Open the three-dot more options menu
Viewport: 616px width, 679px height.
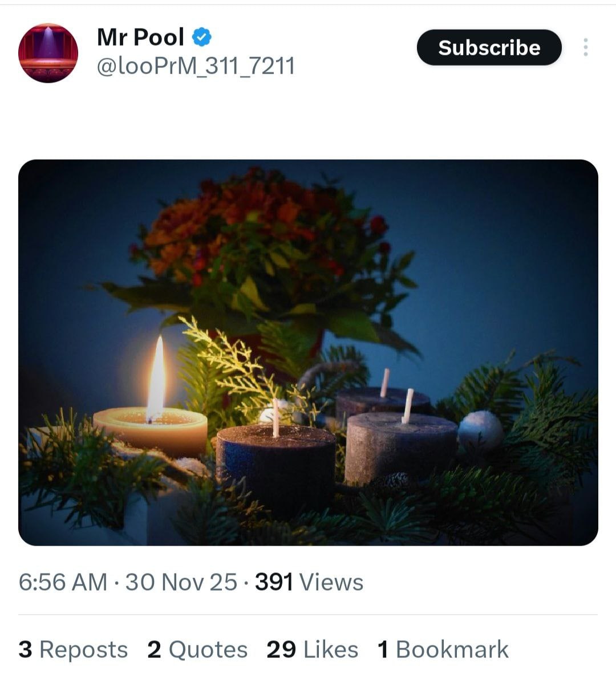pos(585,47)
